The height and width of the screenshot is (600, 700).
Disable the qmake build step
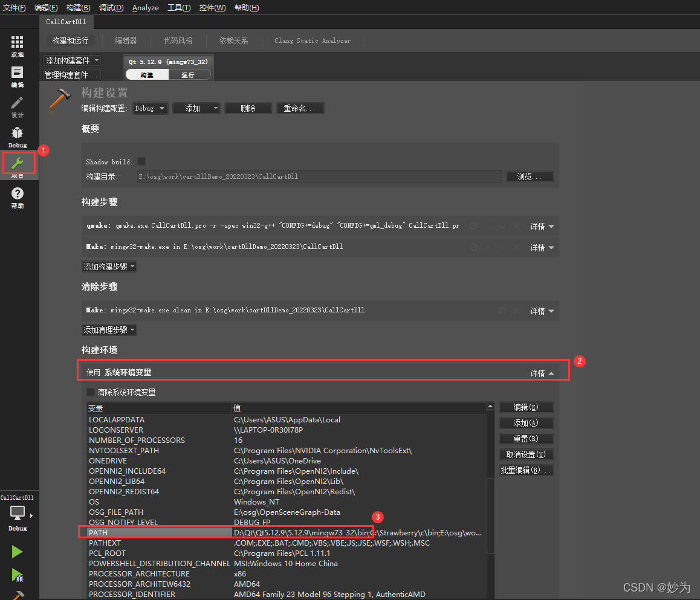pyautogui.click(x=473, y=226)
